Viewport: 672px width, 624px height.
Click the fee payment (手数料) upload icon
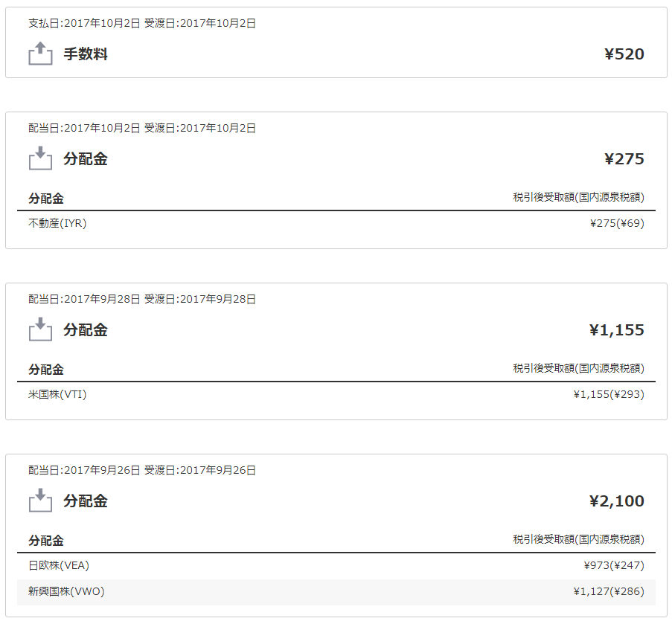pyautogui.click(x=40, y=54)
